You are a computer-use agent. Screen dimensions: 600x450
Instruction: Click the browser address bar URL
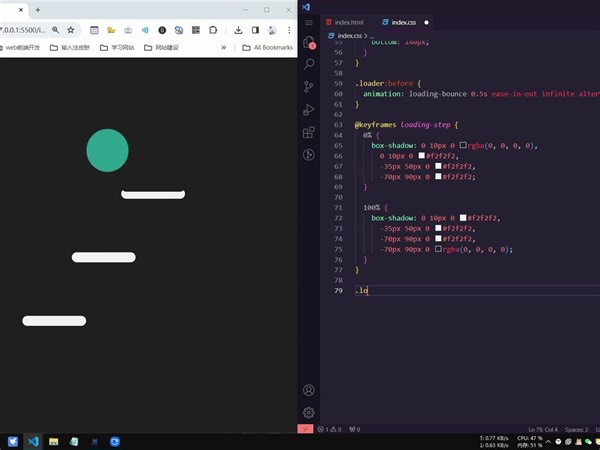[23, 30]
